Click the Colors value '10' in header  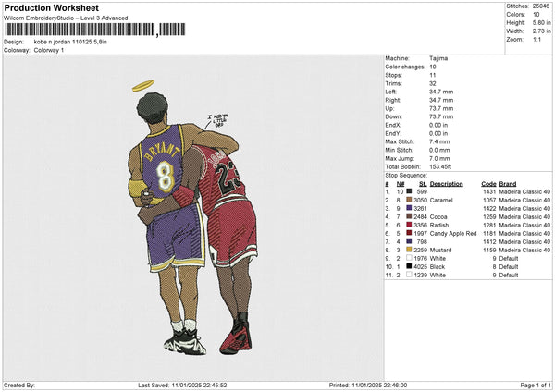(x=536, y=15)
